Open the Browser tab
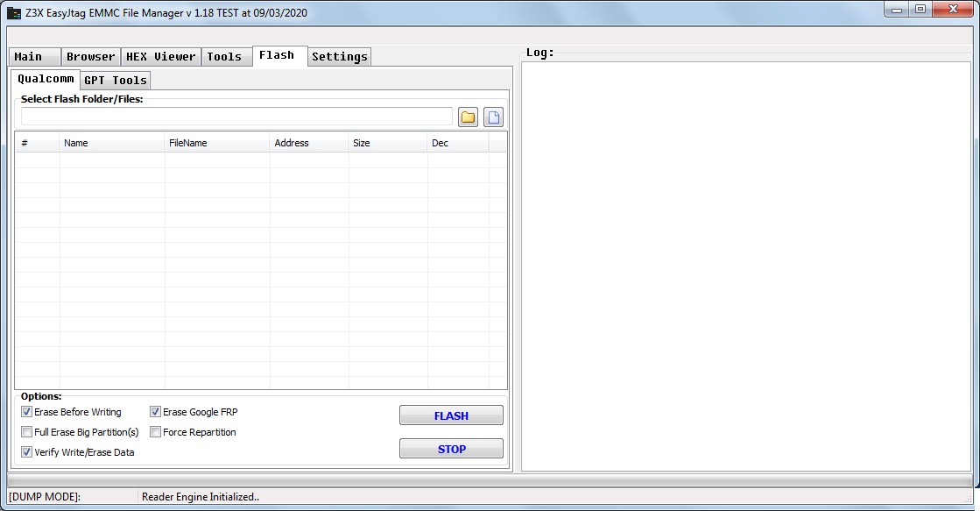Image resolution: width=980 pixels, height=511 pixels. (x=90, y=57)
